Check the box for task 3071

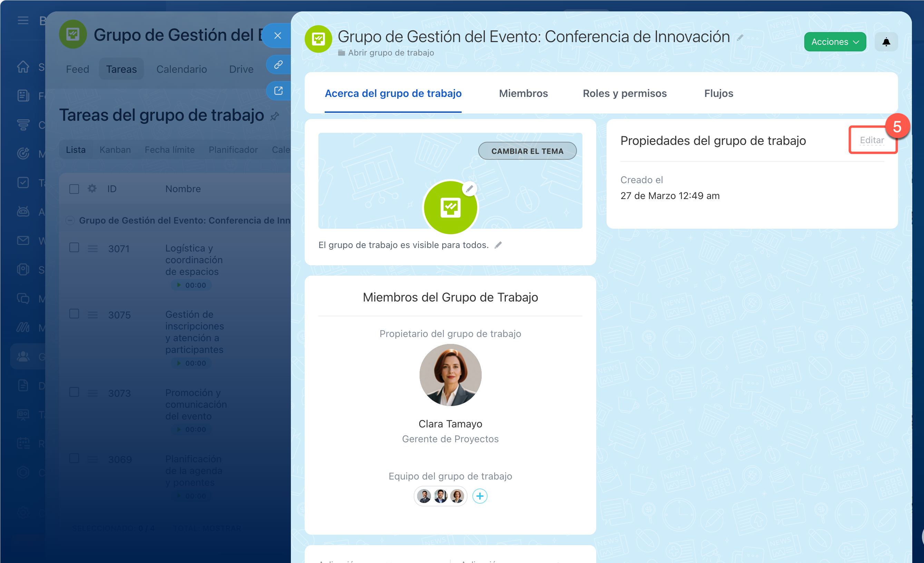point(74,248)
